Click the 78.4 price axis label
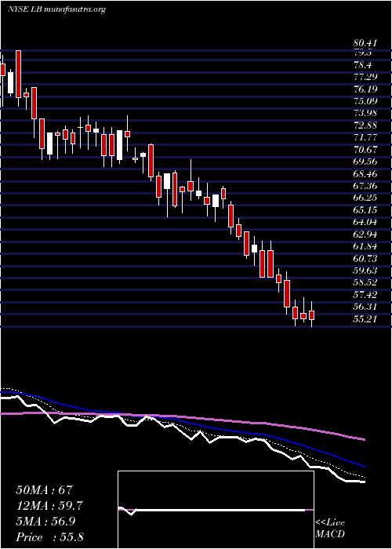Image resolution: width=392 pixels, height=549 pixels. point(362,65)
